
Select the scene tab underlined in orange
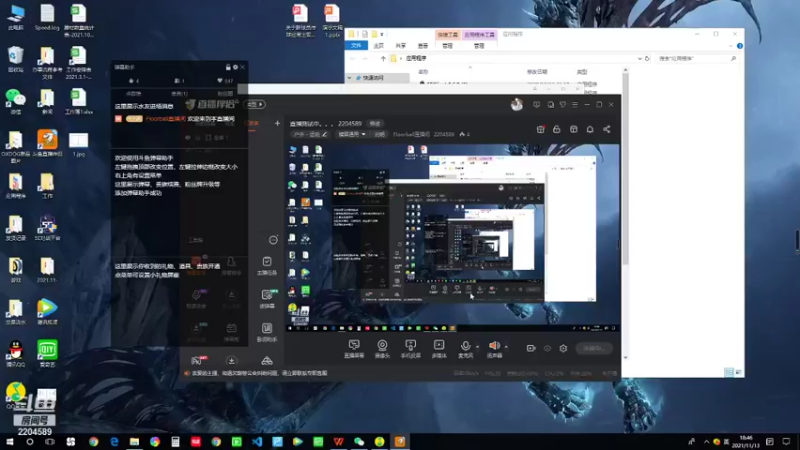253,123
